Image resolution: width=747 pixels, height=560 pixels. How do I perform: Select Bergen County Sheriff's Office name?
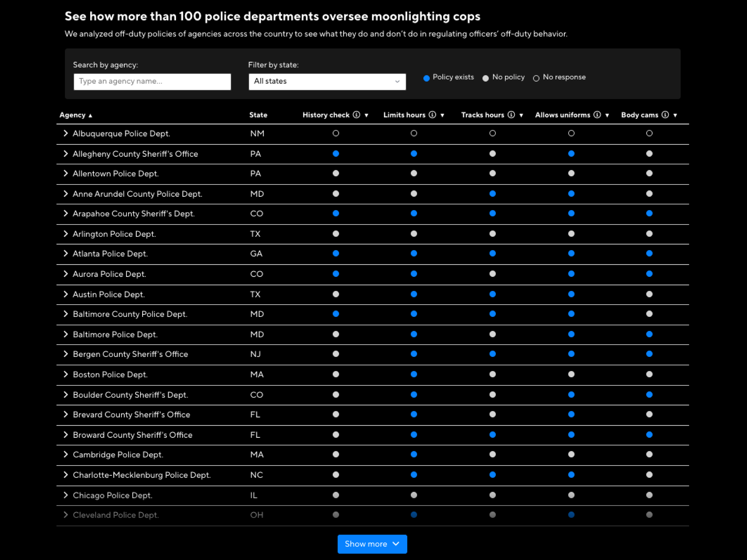[x=130, y=354]
